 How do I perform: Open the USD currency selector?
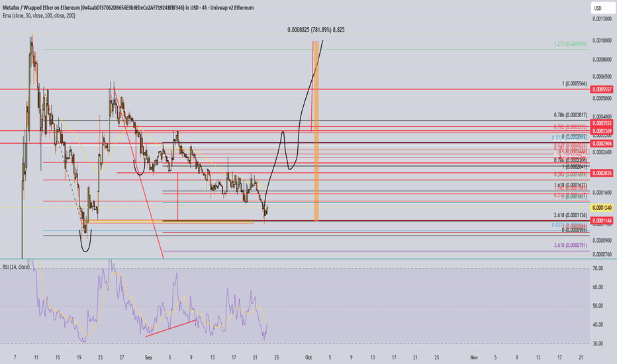(x=602, y=8)
